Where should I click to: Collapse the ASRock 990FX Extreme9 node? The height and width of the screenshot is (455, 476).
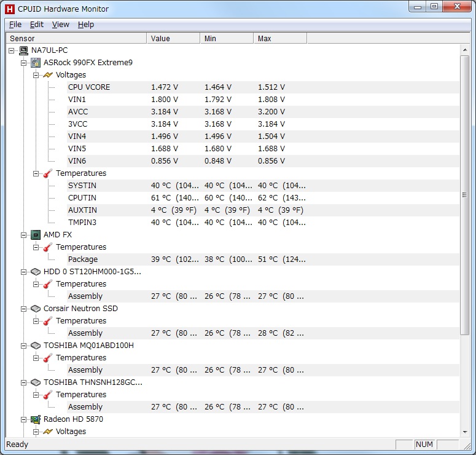[x=24, y=63]
